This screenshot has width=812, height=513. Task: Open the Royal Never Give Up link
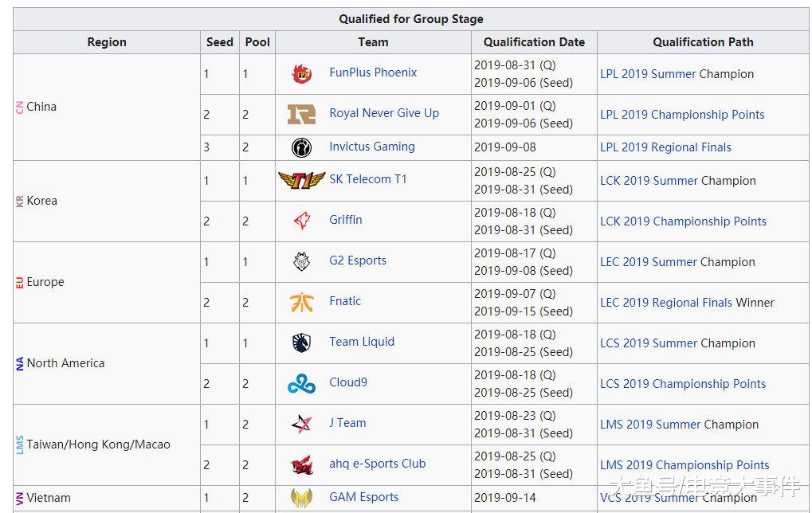pyautogui.click(x=384, y=113)
